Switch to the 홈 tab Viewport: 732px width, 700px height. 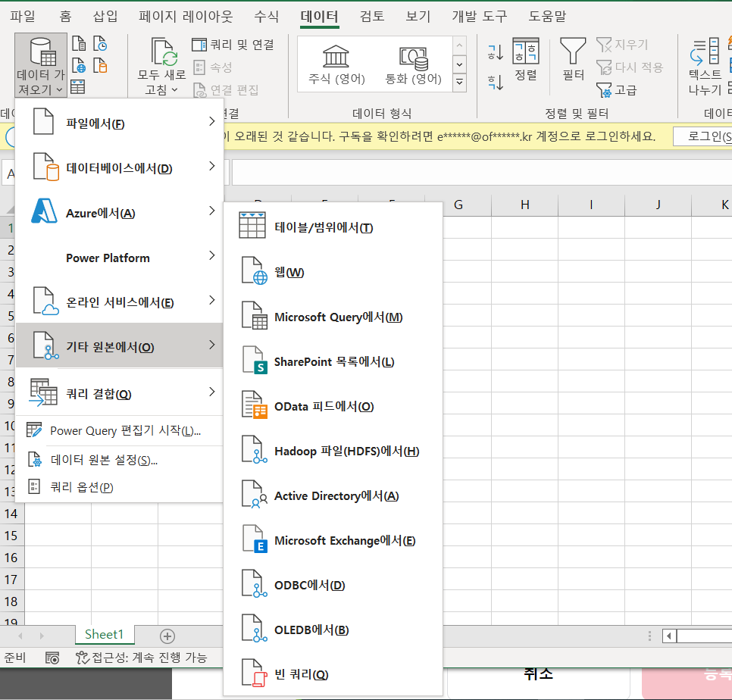[65, 17]
